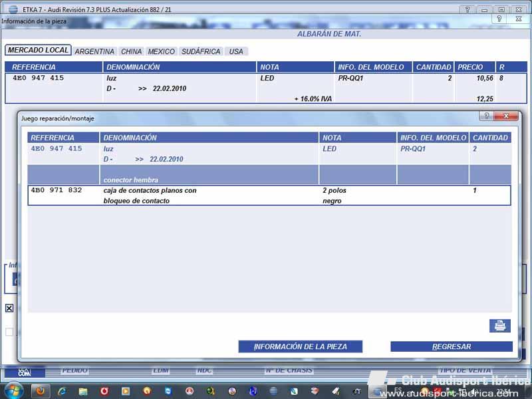This screenshot has width=532, height=399.
Task: Open help in Juego reparación/montaje dialog
Action: [x=487, y=116]
